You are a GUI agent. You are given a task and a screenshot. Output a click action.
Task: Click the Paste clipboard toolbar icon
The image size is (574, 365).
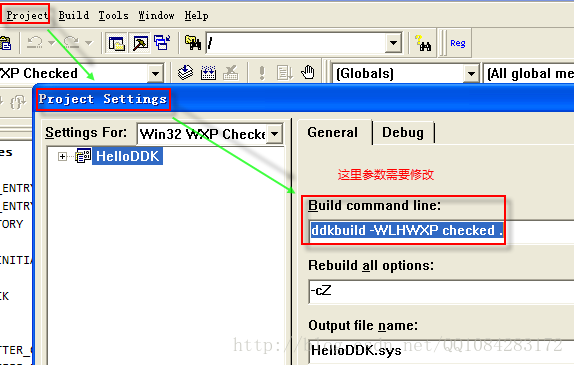pyautogui.click(x=6, y=43)
